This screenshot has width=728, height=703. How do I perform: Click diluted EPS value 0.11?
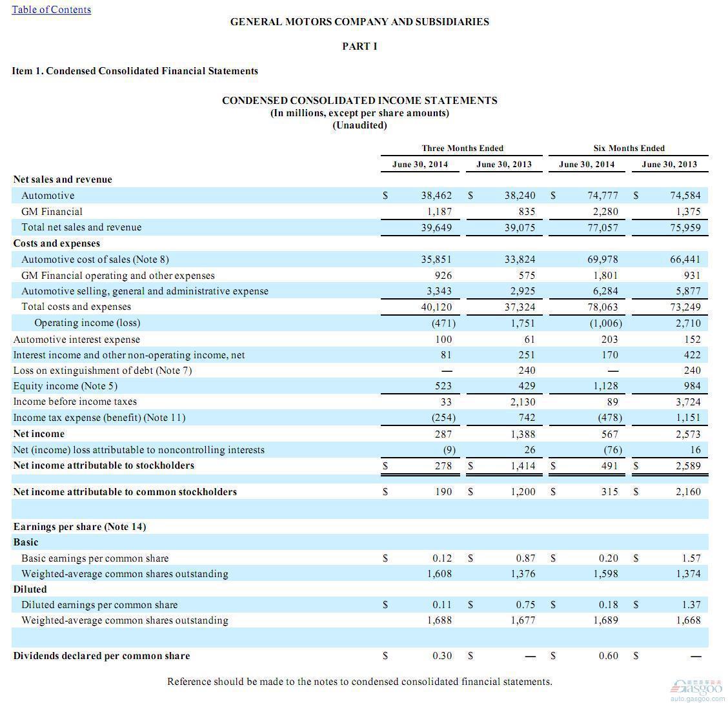click(442, 605)
